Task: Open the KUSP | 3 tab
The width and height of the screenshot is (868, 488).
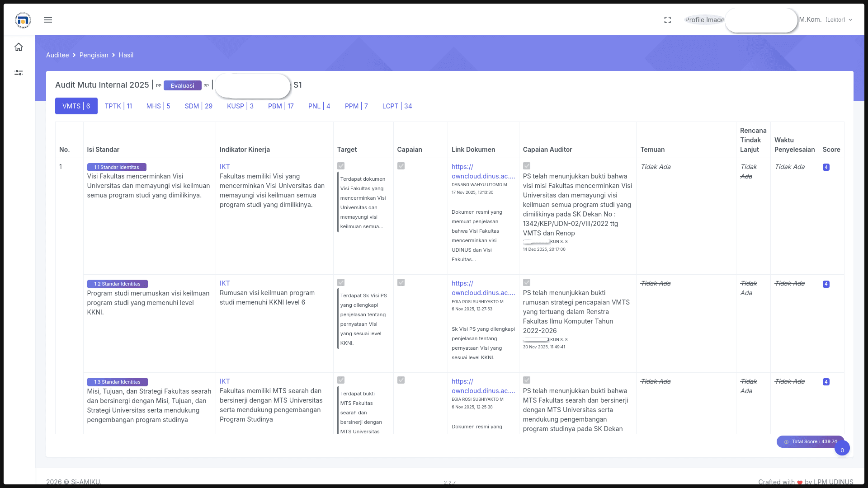Action: point(240,106)
